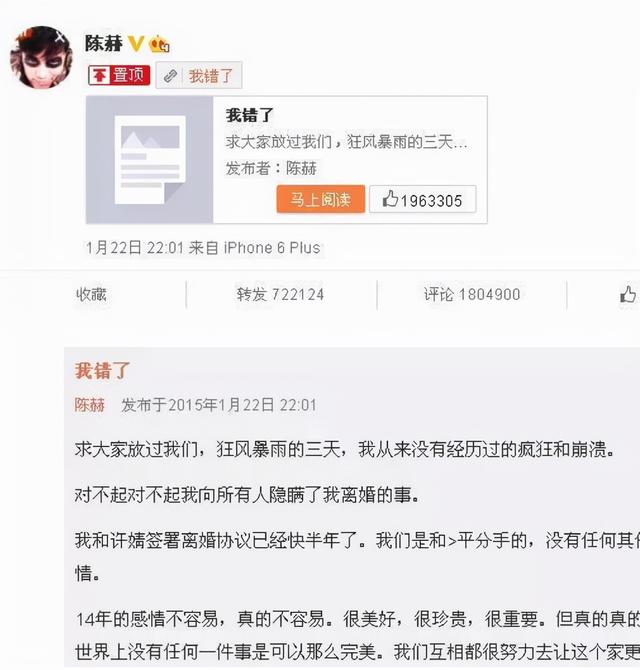
Task: Click the gold verified V badge
Action: click(136, 44)
